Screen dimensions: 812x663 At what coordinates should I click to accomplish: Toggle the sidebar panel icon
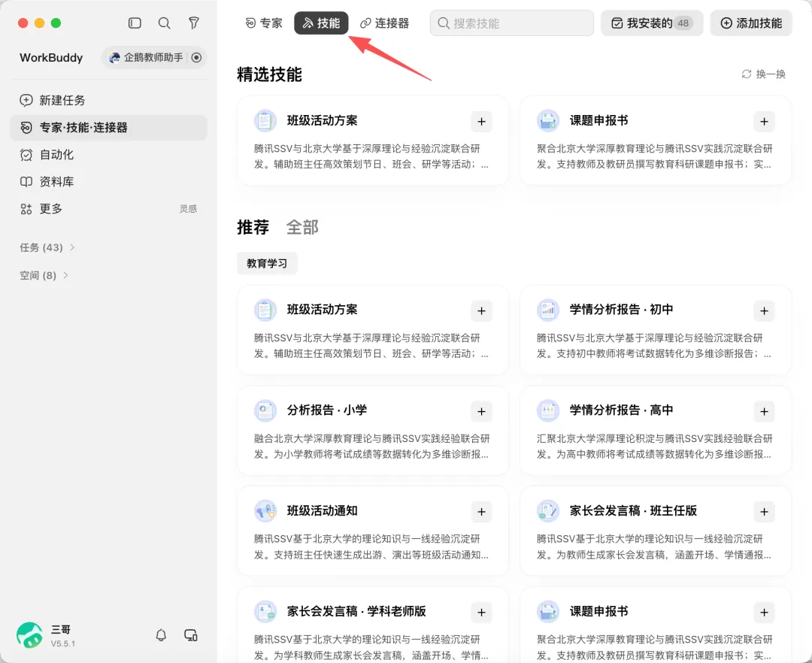point(135,23)
